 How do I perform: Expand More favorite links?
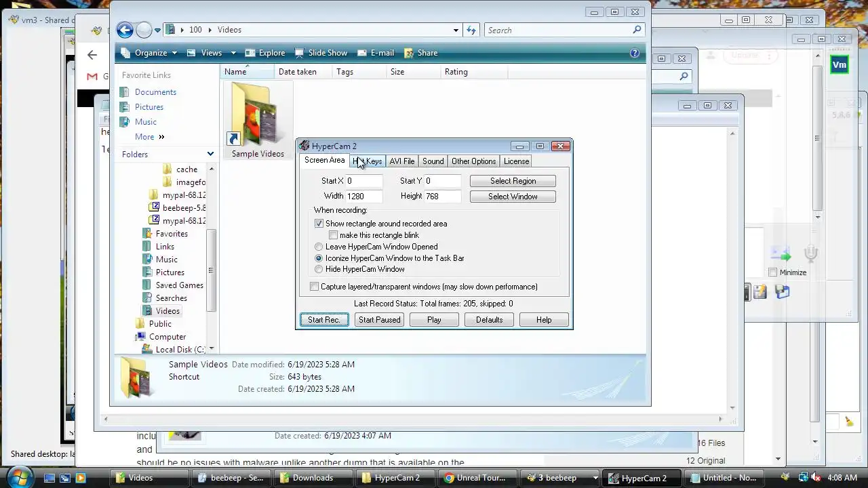pos(149,137)
